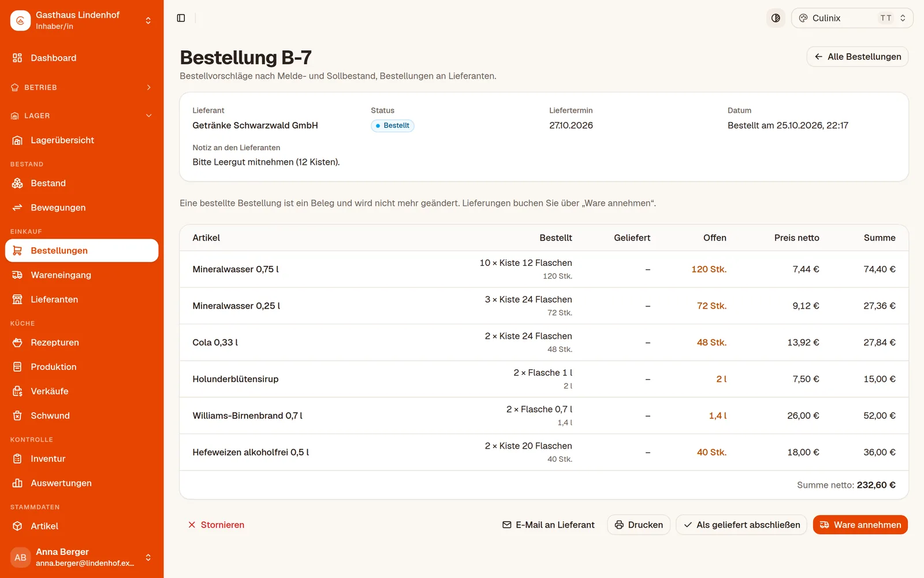Send E-Mail an Lieferant

[548, 525]
